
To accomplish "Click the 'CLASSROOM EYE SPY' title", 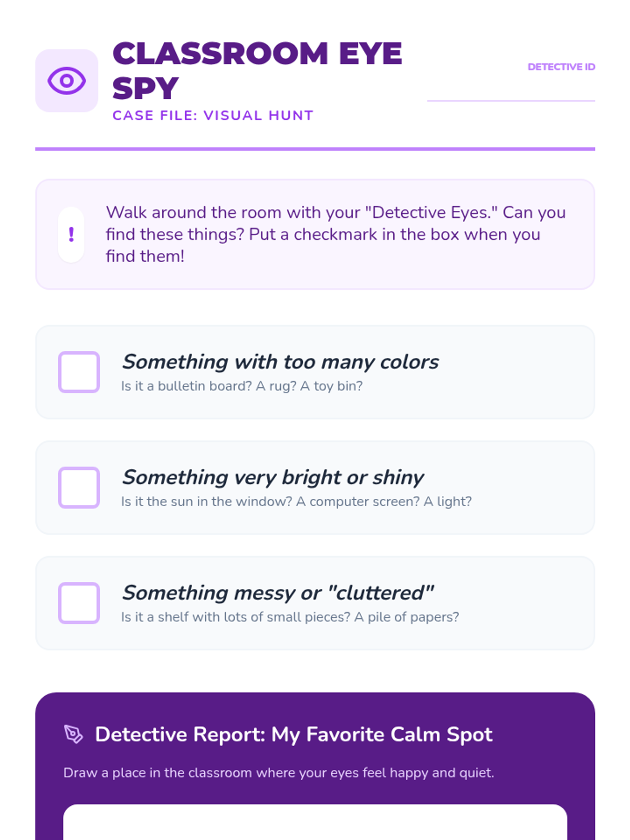I will [257, 70].
